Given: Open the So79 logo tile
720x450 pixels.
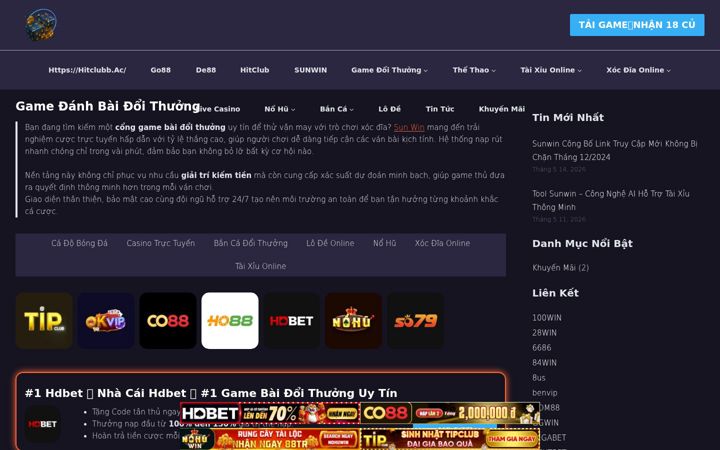Looking at the screenshot, I should click(x=416, y=321).
